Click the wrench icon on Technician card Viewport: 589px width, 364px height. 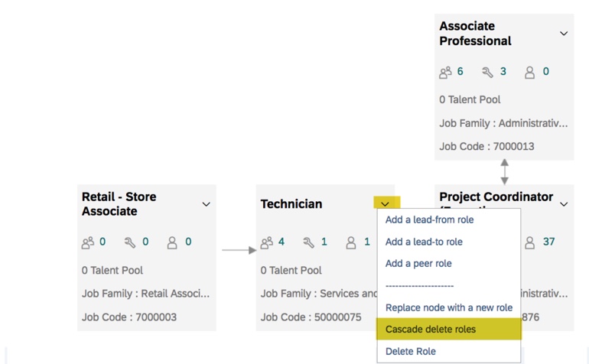[309, 242]
